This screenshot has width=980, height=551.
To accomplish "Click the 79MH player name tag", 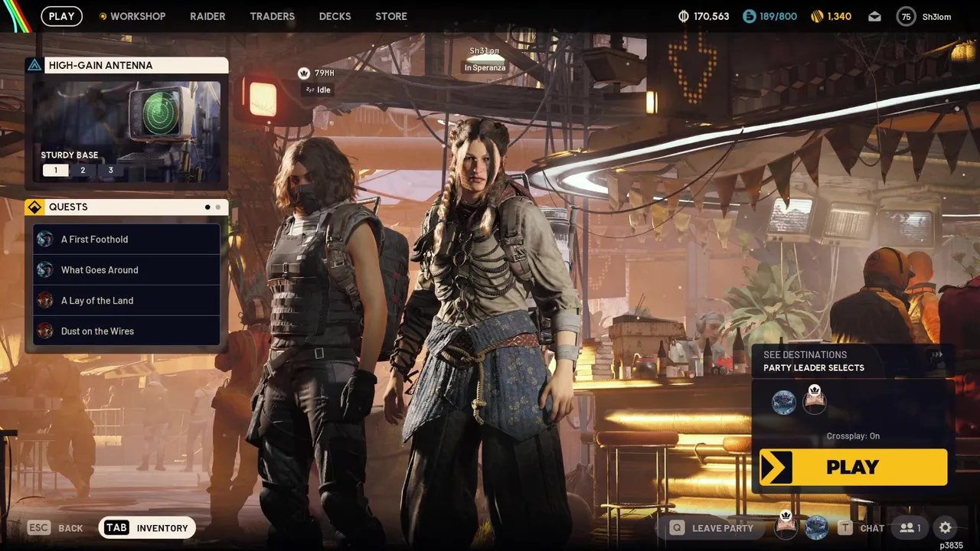I will click(325, 73).
